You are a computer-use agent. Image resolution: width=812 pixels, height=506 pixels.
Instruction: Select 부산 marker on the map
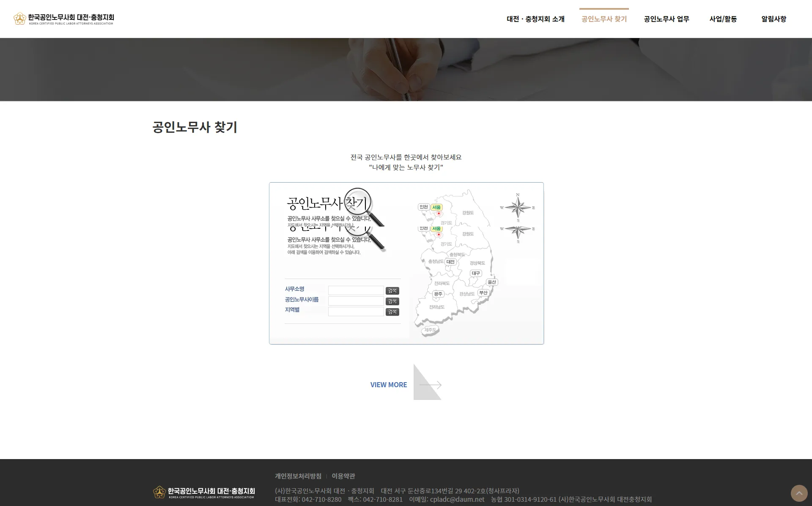pos(483,293)
